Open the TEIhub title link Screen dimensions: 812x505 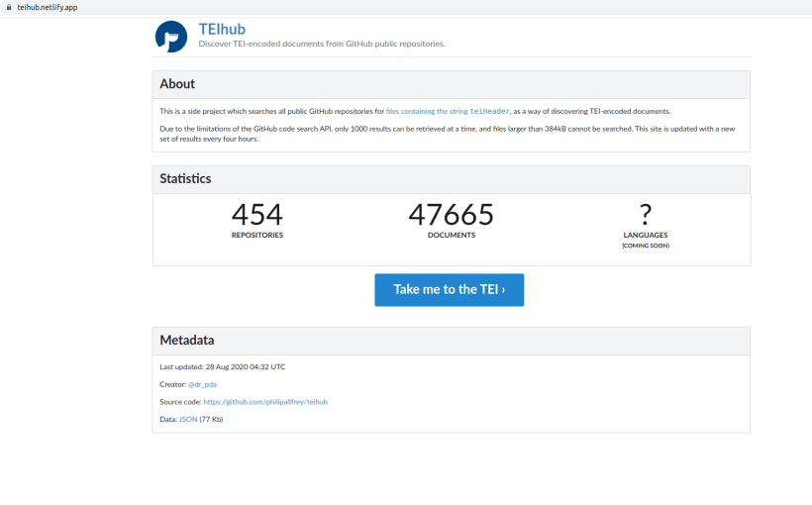223,29
